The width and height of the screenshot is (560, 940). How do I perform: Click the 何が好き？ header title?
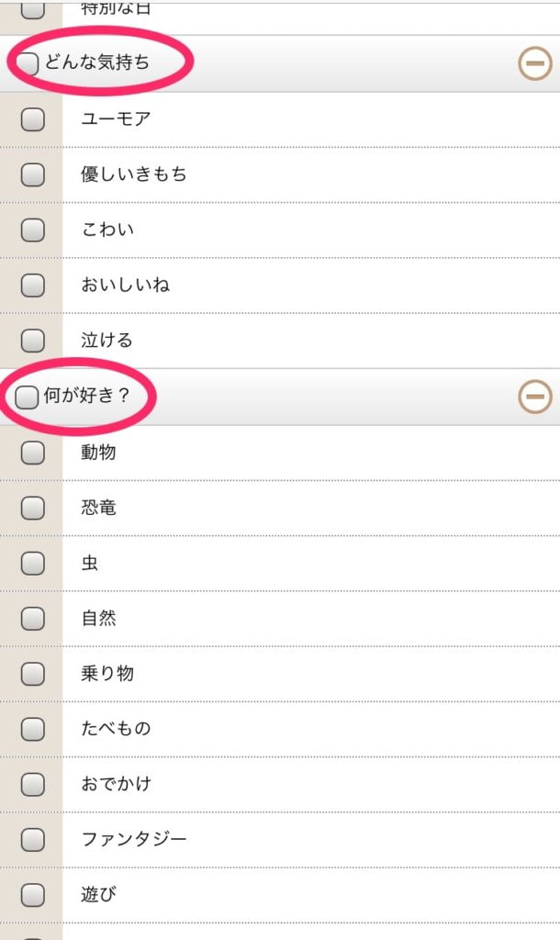point(87,395)
